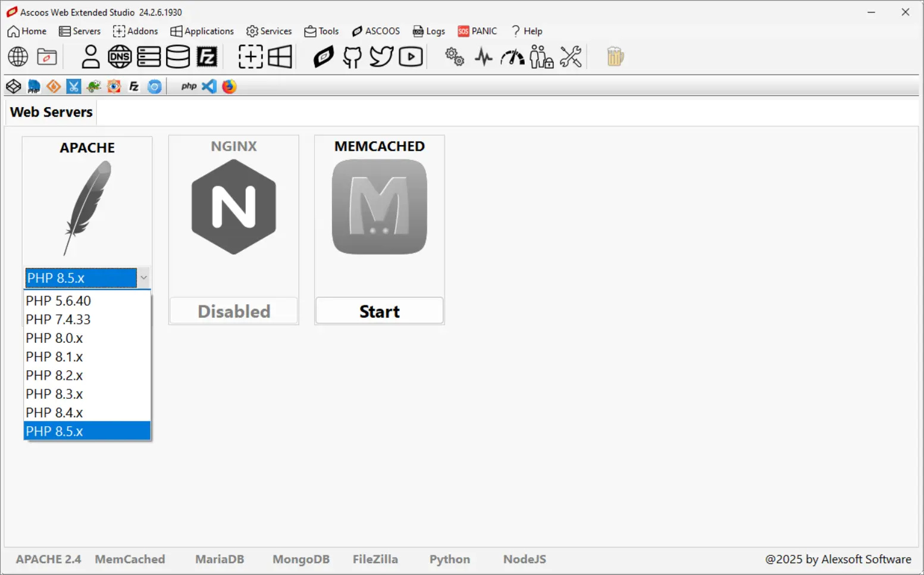Open the Addons menu
This screenshot has width=924, height=575.
point(136,31)
